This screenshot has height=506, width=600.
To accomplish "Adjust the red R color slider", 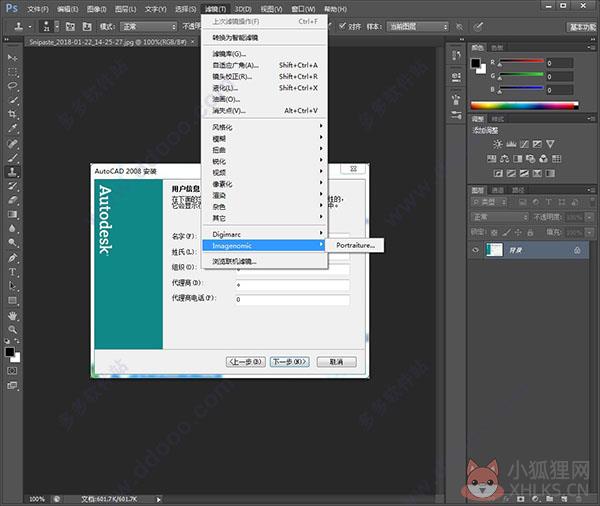I will point(520,62).
